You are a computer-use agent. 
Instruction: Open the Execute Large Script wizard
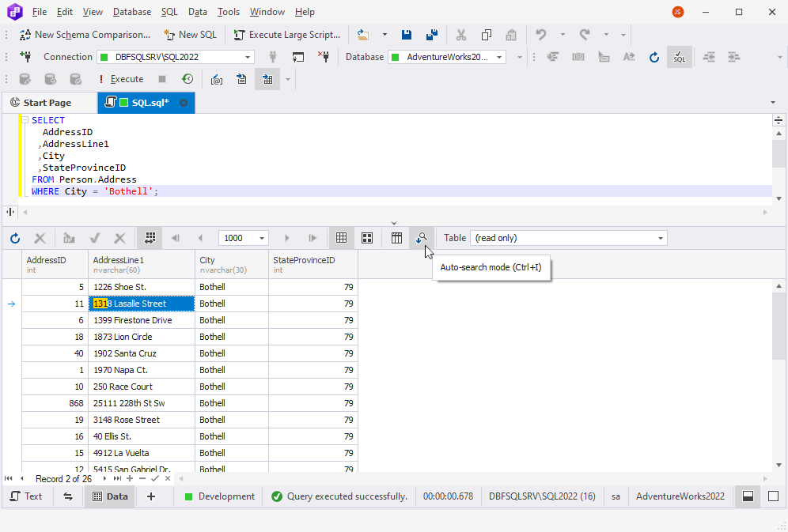[x=287, y=35]
